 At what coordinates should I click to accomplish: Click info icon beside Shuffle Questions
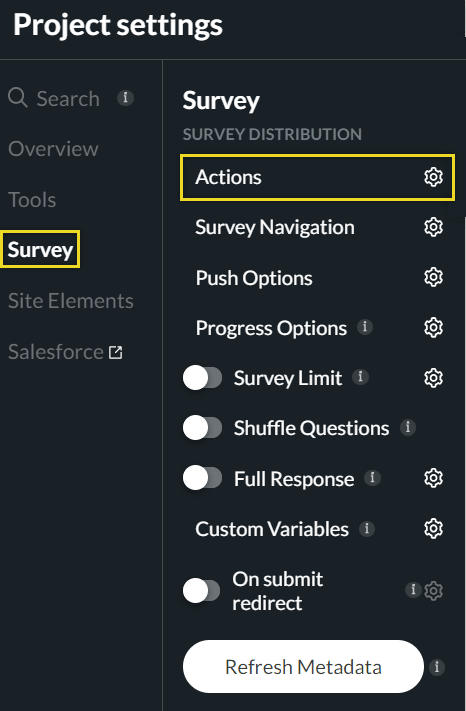click(x=408, y=427)
